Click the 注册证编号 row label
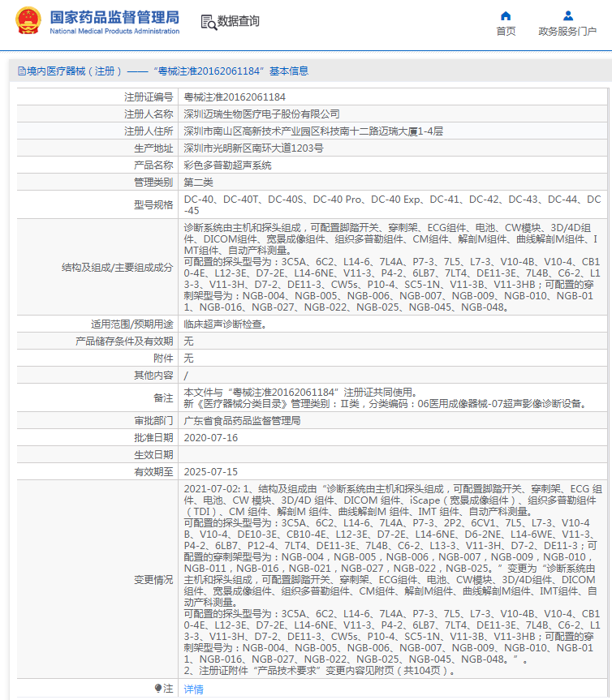 [x=149, y=97]
